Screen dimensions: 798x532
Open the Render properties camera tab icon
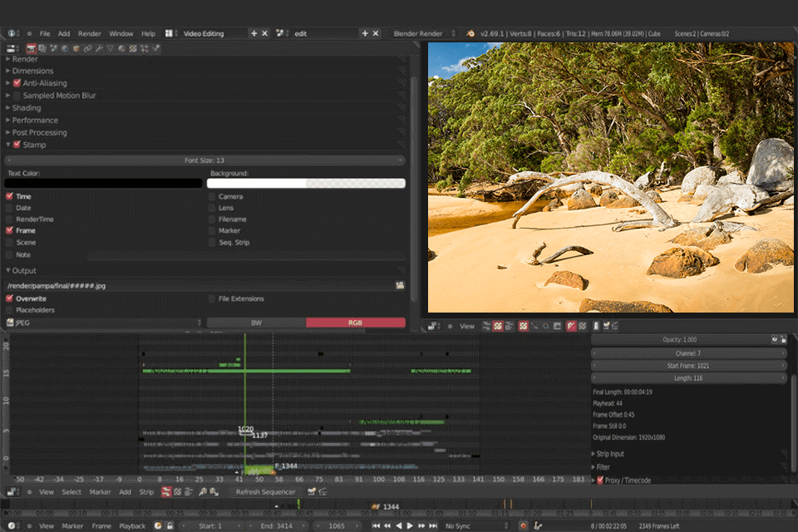[32, 48]
